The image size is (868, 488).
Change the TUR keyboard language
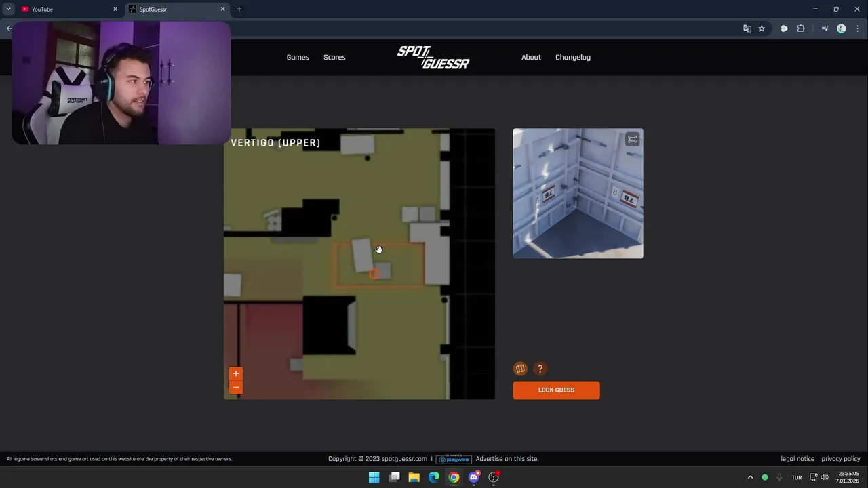coord(797,477)
